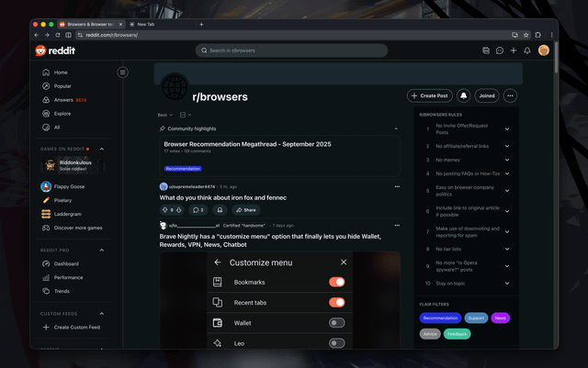The height and width of the screenshot is (368, 588).
Task: Toggle the Wallet switch
Action: (x=337, y=323)
